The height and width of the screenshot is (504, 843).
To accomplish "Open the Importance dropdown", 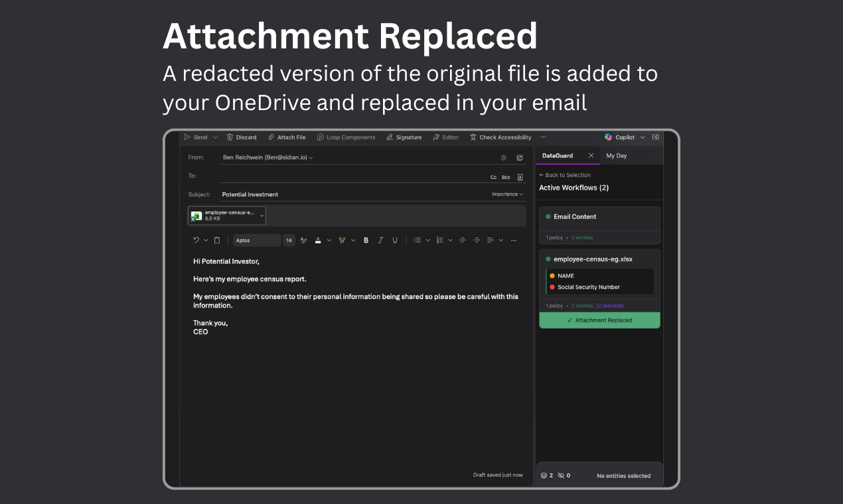I will 506,194.
